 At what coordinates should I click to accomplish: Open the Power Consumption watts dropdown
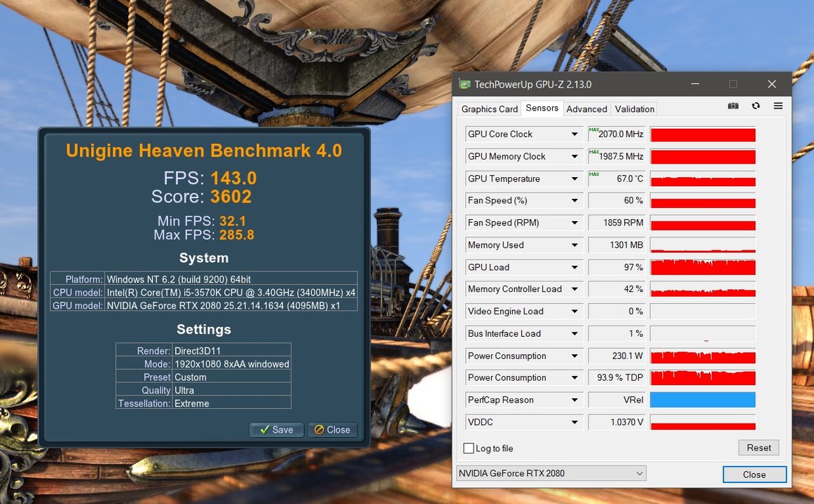[574, 356]
